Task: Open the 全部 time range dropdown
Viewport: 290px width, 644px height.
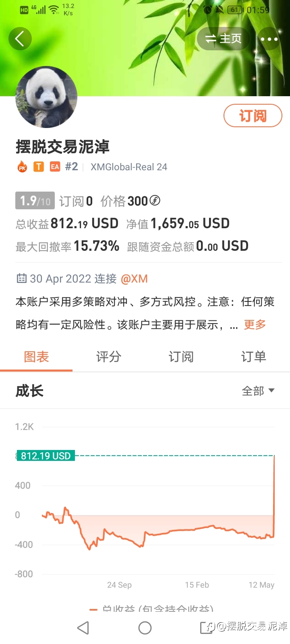Action: [x=258, y=391]
